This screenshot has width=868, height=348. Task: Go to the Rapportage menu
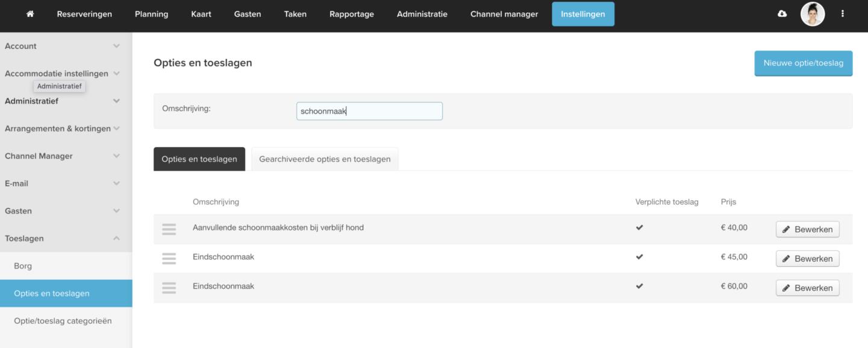coord(351,14)
